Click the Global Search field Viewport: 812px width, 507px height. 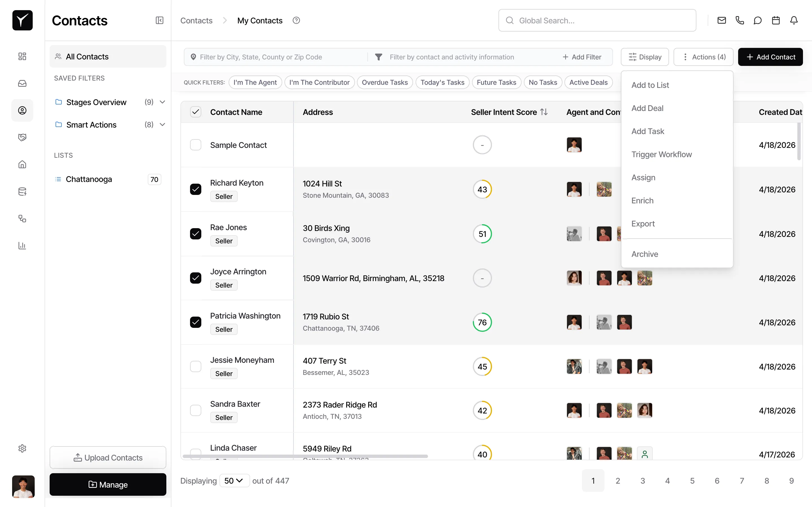point(597,20)
